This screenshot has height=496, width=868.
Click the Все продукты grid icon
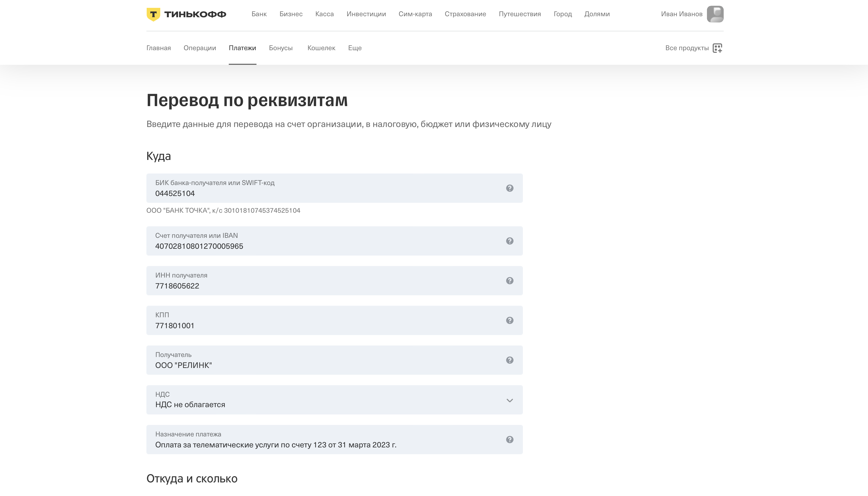click(717, 48)
